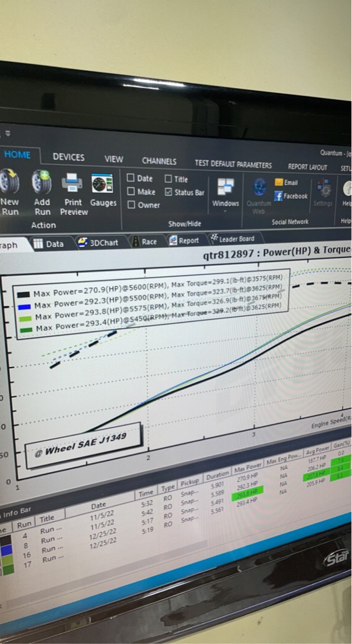Enable the Date checkbox
The width and height of the screenshot is (352, 644).
131,178
